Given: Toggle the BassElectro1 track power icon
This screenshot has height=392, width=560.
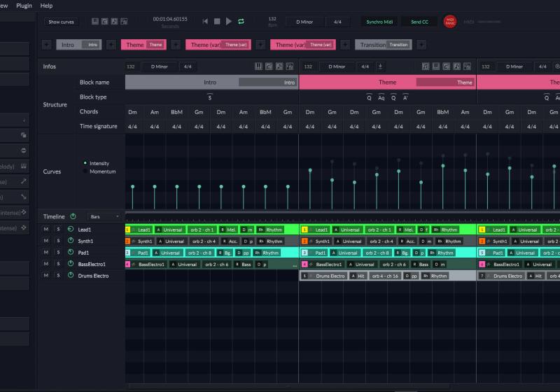Looking at the screenshot, I should [x=71, y=263].
